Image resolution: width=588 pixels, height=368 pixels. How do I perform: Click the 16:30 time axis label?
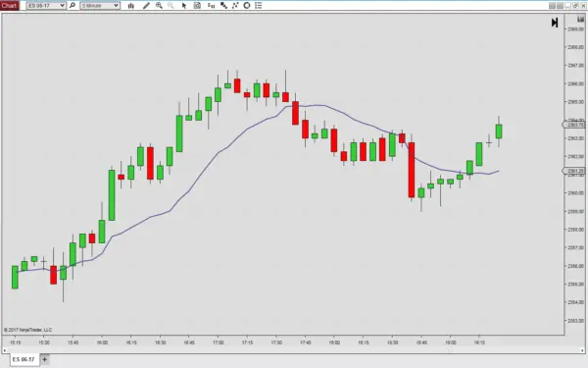[x=161, y=342]
